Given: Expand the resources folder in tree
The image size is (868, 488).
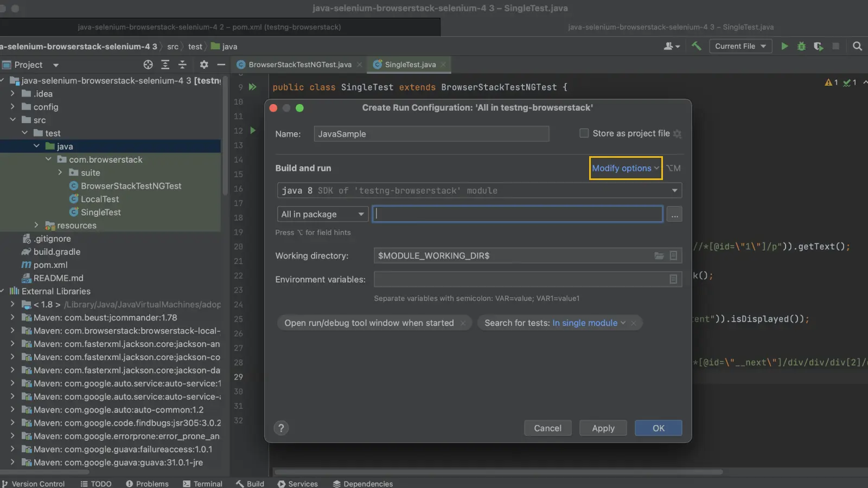Looking at the screenshot, I should click(36, 225).
